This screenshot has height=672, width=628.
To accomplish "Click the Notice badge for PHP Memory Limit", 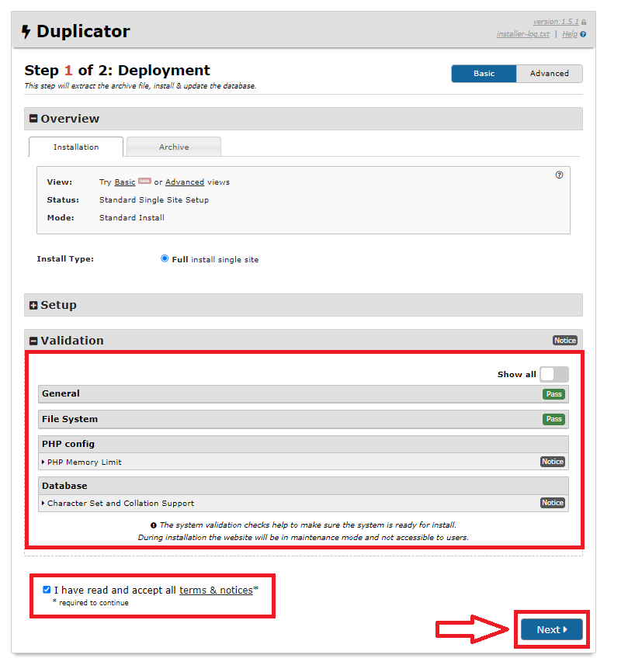I will (x=553, y=462).
